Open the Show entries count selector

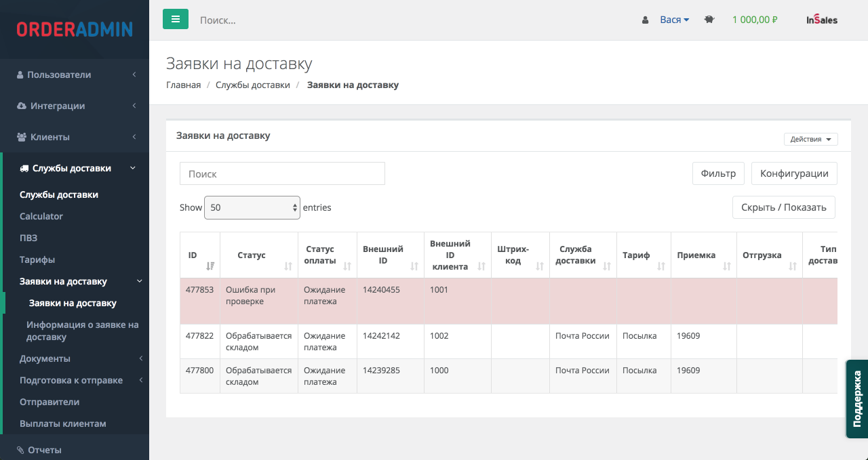[252, 207]
